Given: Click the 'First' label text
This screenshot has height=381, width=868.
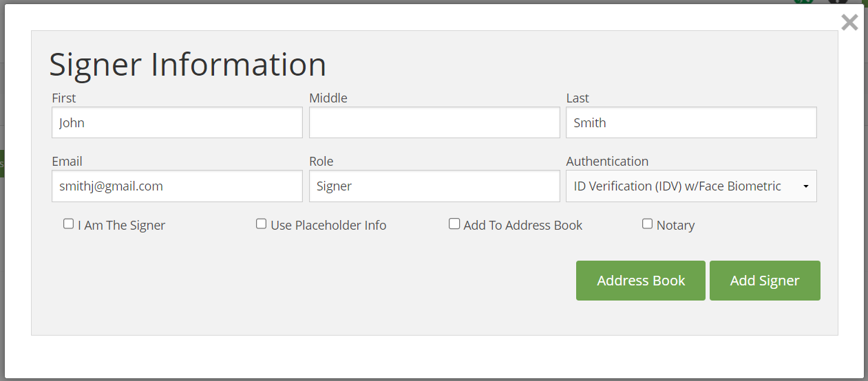Looking at the screenshot, I should (x=64, y=98).
